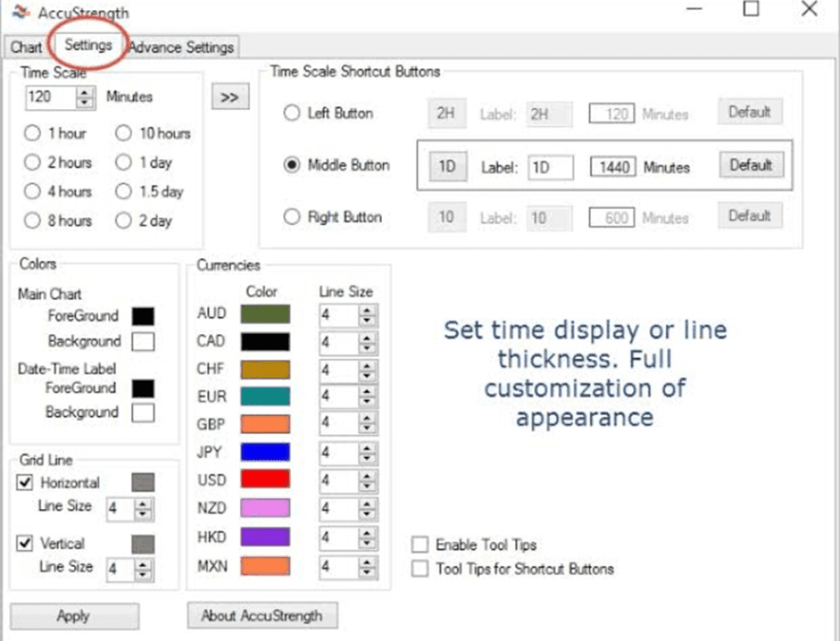Click the HKD line size spinner arrows
The image size is (840, 641).
[x=367, y=538]
